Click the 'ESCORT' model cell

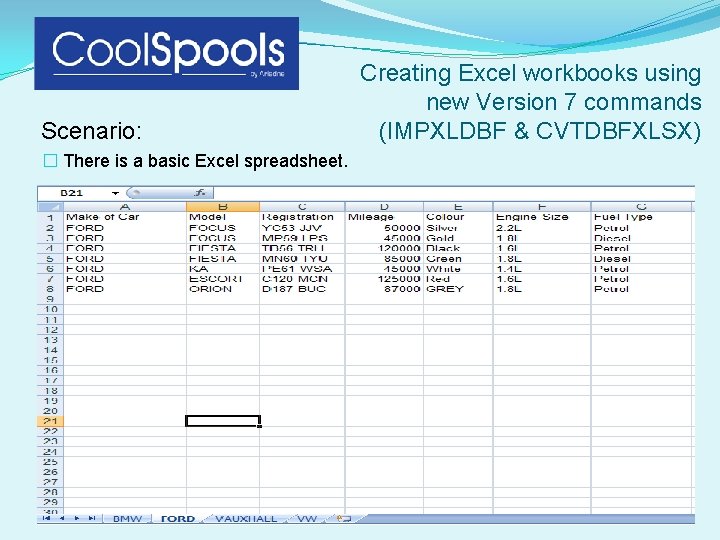pos(223,279)
